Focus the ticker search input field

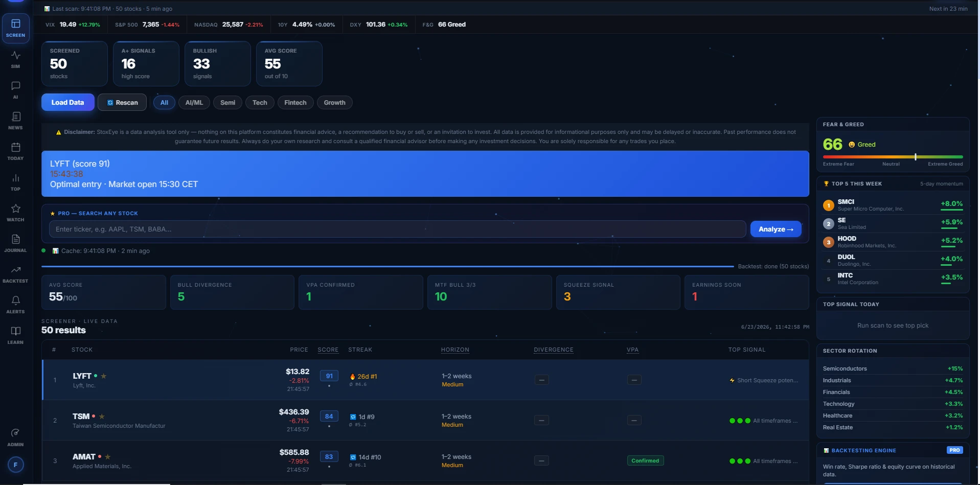(x=397, y=229)
